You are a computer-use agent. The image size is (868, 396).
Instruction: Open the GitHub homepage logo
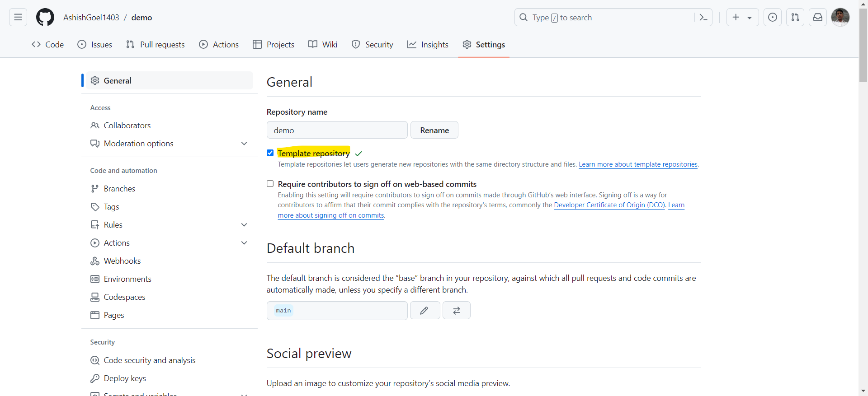click(x=45, y=18)
